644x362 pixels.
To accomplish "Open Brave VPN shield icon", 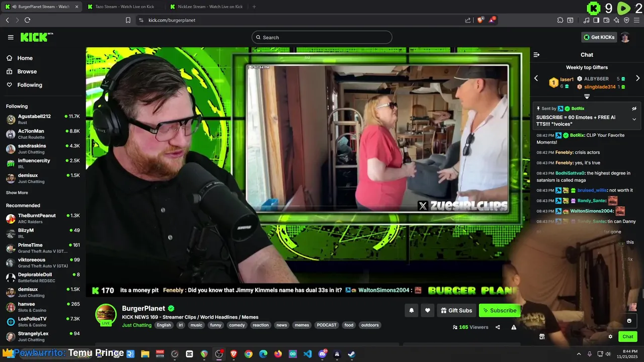I will pyautogui.click(x=626, y=20).
